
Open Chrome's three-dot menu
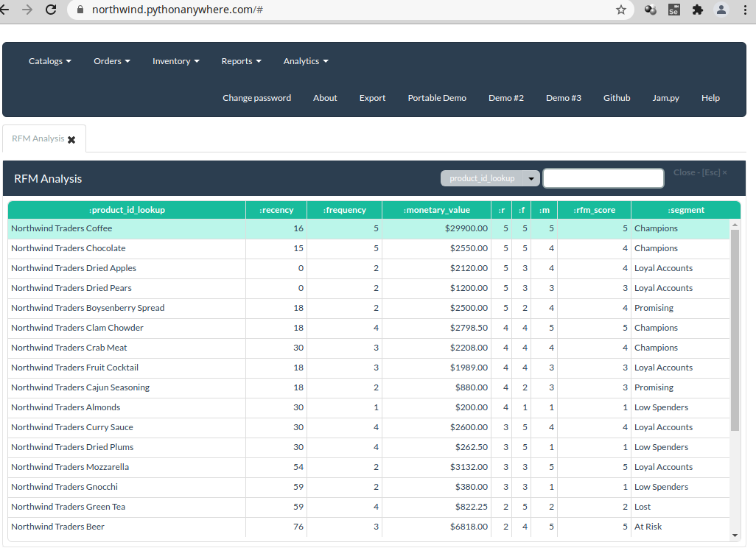click(745, 10)
